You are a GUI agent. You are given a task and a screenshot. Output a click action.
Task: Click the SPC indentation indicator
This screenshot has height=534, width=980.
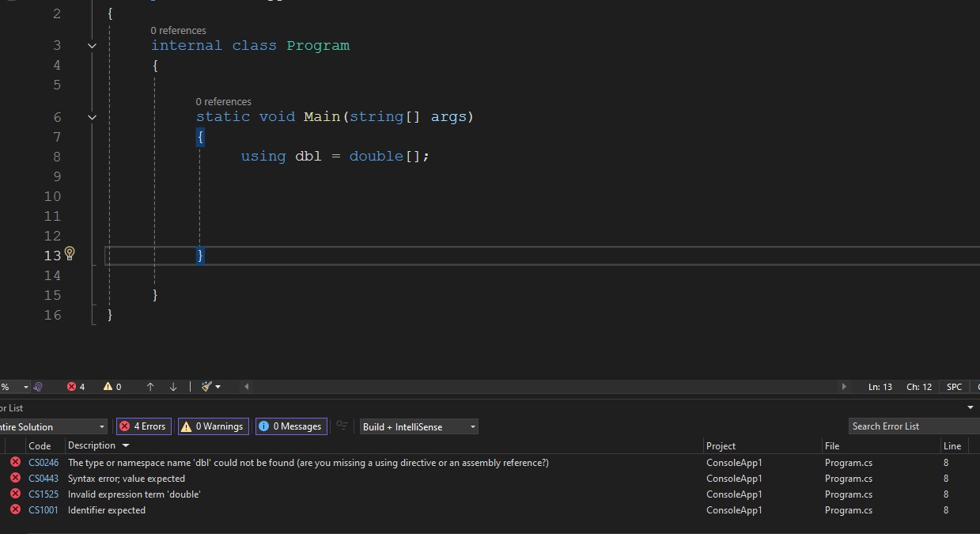[955, 387]
